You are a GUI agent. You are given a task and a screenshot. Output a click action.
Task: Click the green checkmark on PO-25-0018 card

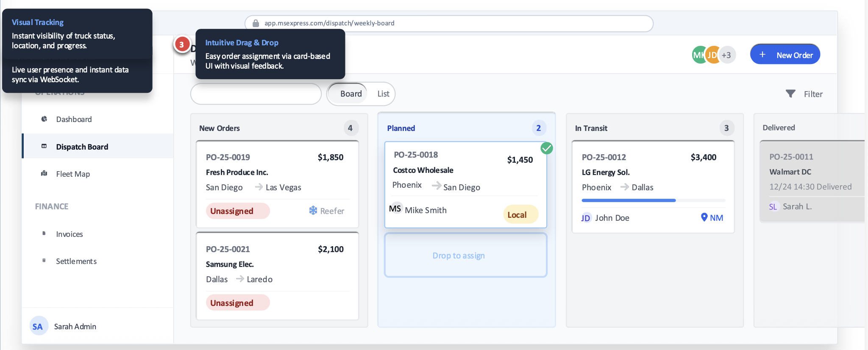click(x=547, y=148)
